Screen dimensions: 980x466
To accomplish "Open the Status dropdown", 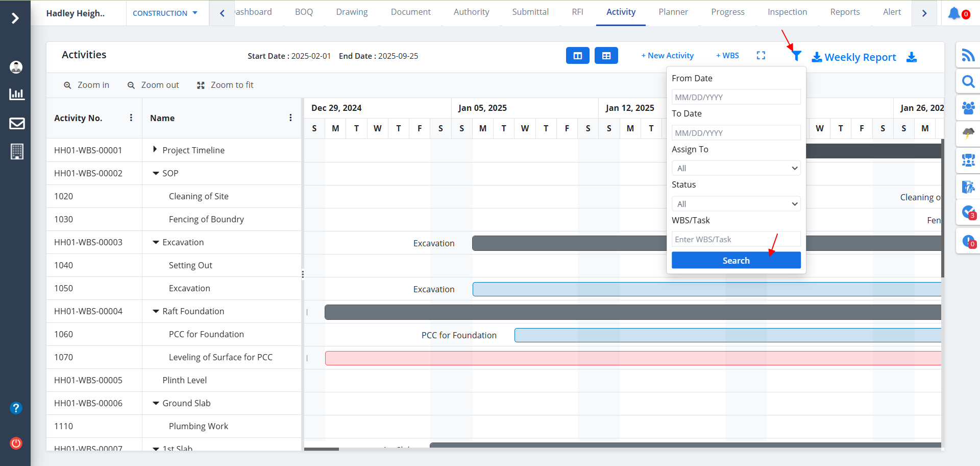I will [x=736, y=204].
